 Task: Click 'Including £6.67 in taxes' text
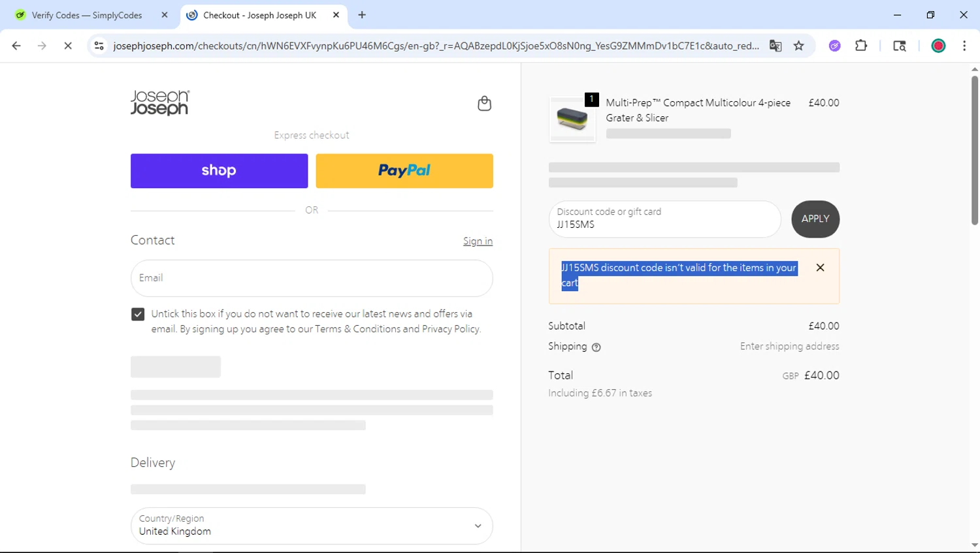(600, 393)
